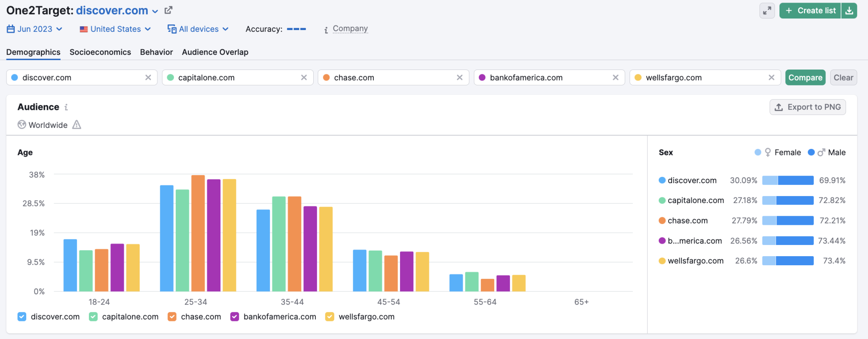Click the purple dot in bankofamerica.com field
The image size is (868, 339).
coord(482,78)
